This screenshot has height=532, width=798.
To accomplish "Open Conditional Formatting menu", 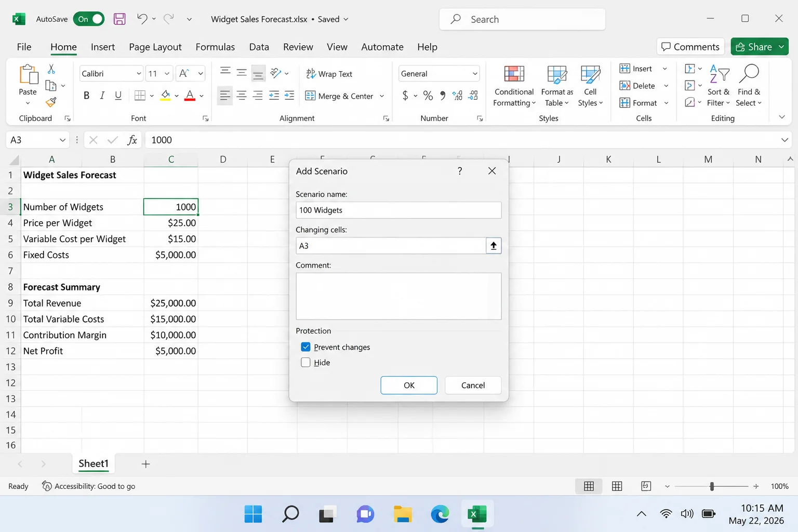I will coord(514,86).
